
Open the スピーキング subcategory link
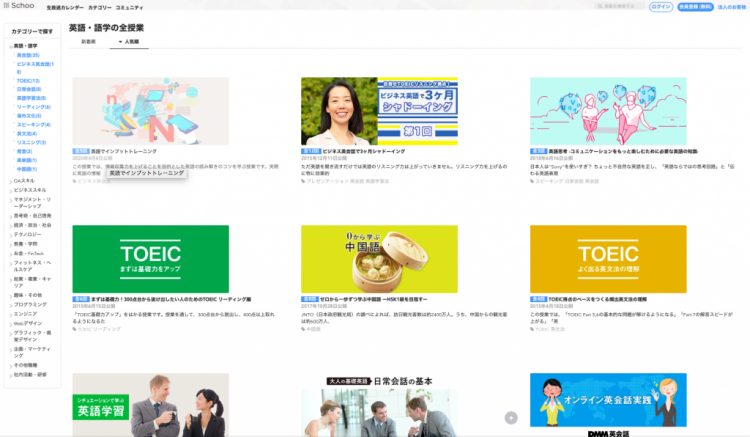point(33,124)
